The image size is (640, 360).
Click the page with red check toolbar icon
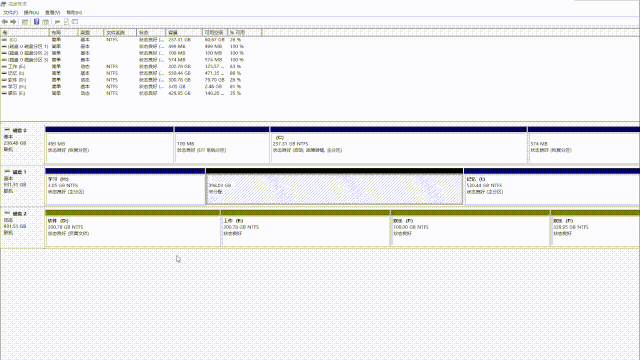point(66,22)
